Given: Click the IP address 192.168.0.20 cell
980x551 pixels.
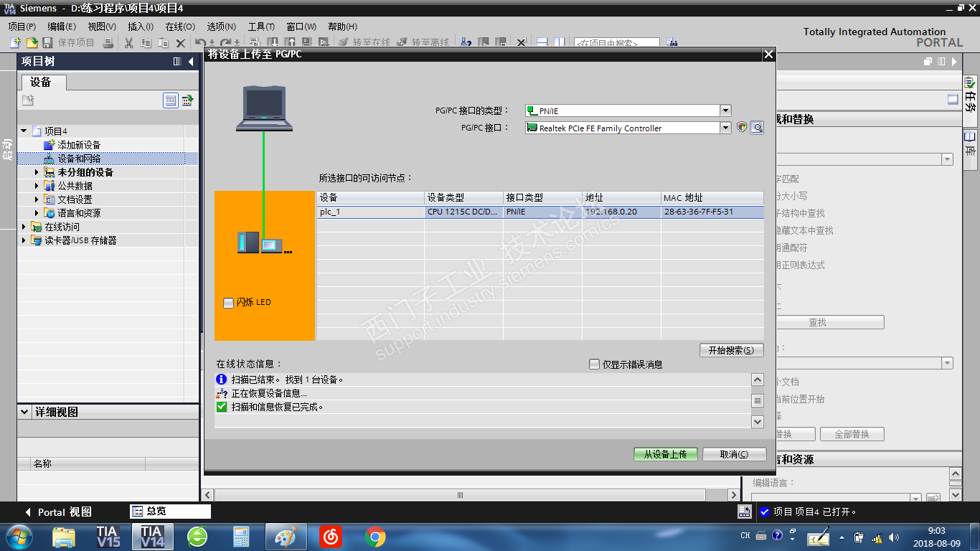Looking at the screenshot, I should (621, 212).
